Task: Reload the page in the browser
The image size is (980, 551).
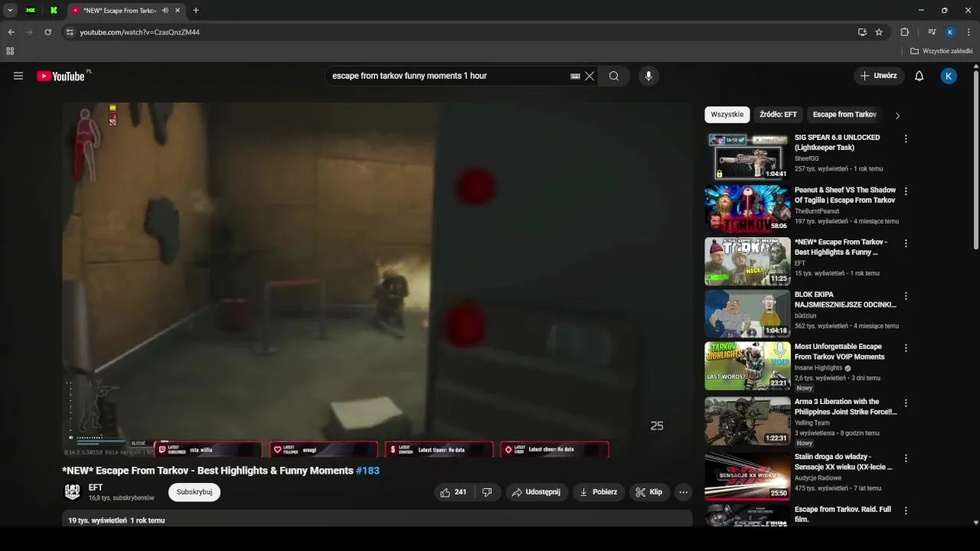Action: 47,32
